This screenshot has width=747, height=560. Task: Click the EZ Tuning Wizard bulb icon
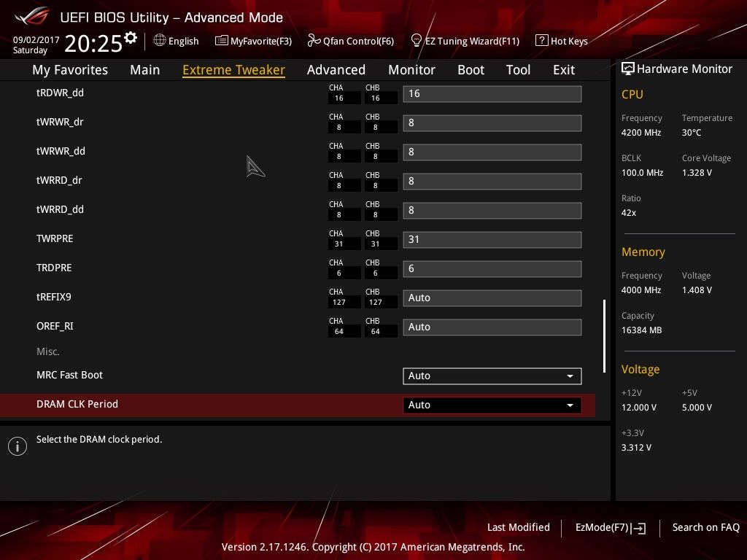point(416,41)
